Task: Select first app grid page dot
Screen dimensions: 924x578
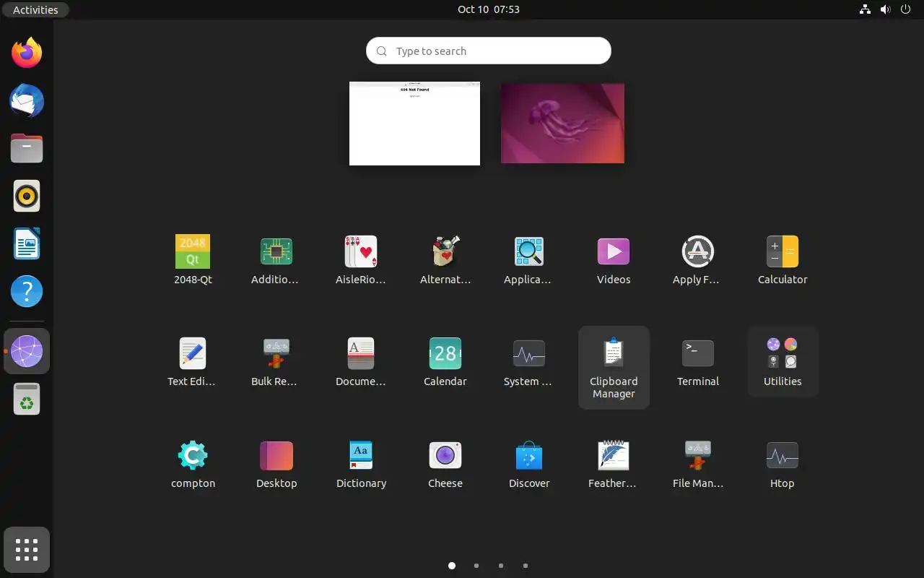Action: click(452, 566)
